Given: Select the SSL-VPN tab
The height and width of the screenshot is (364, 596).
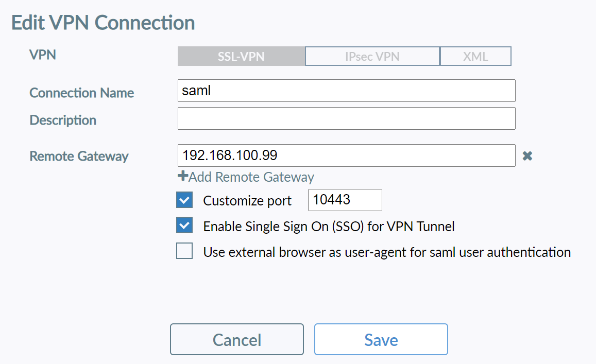Looking at the screenshot, I should (x=241, y=57).
